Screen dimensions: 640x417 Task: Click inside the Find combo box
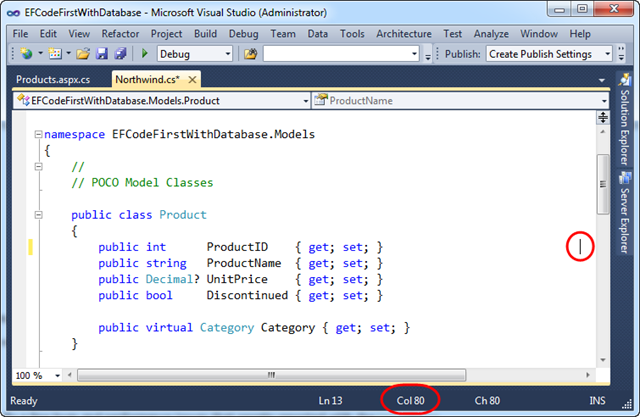[x=337, y=54]
